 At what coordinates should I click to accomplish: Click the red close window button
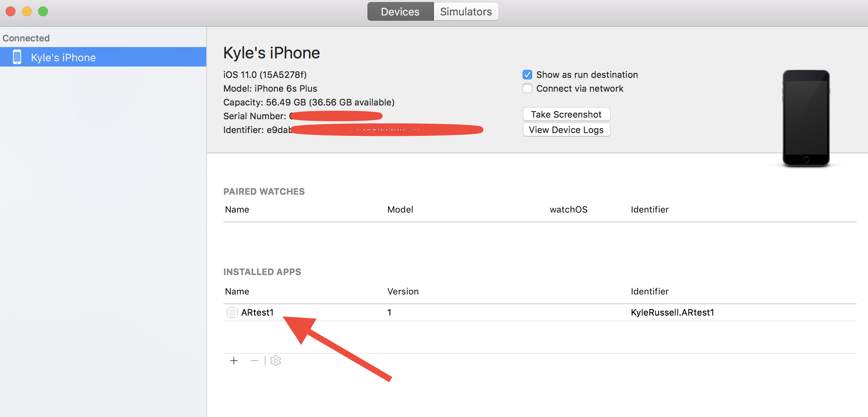coord(11,11)
